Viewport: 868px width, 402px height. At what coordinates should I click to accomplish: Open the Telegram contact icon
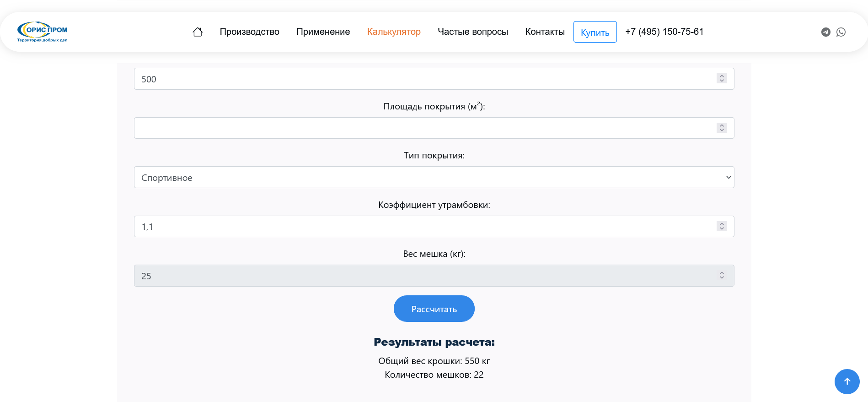825,32
